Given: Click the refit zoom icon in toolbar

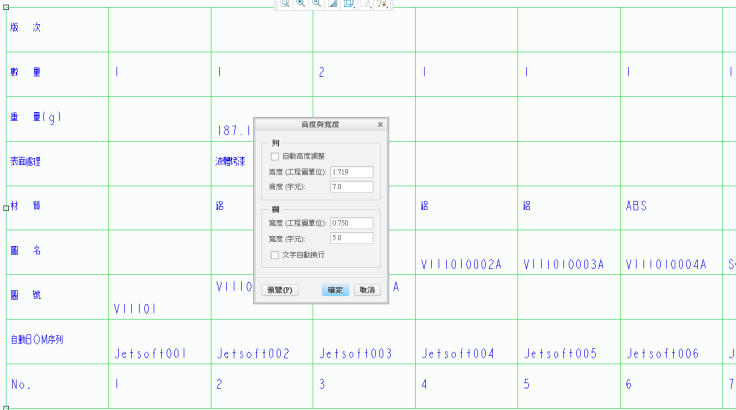Looking at the screenshot, I should point(285,4).
